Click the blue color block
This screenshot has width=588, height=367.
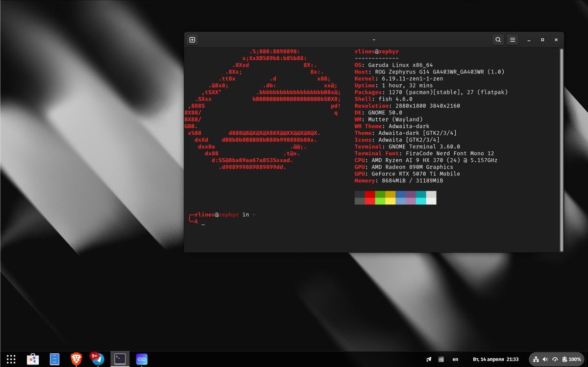400,197
